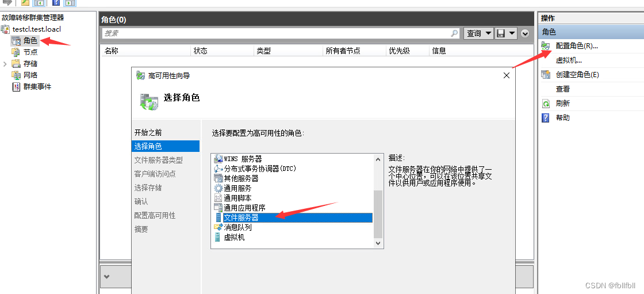The width and height of the screenshot is (644, 294).
Task: Open the 查看 action menu
Action: 563,89
